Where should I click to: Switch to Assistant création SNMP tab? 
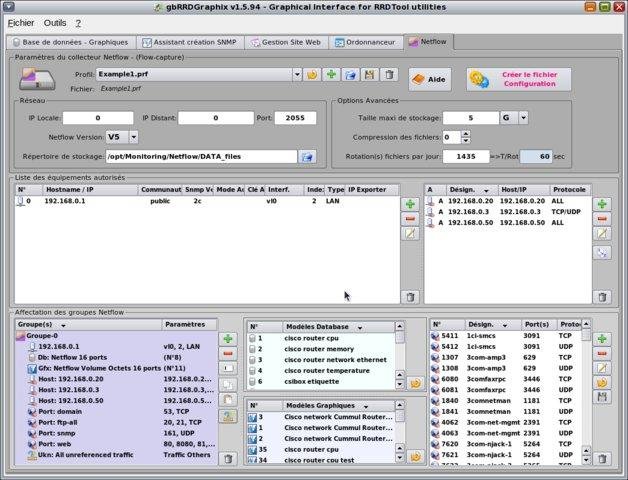pyautogui.click(x=190, y=42)
